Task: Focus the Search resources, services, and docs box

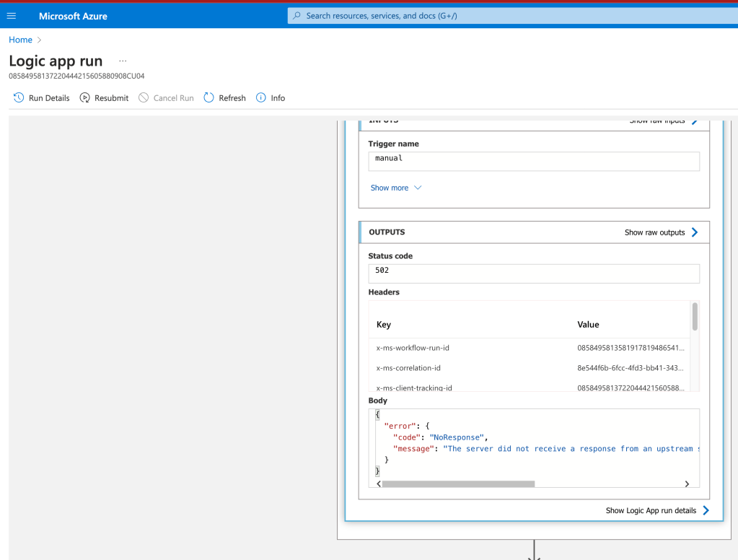Action: 512,16
